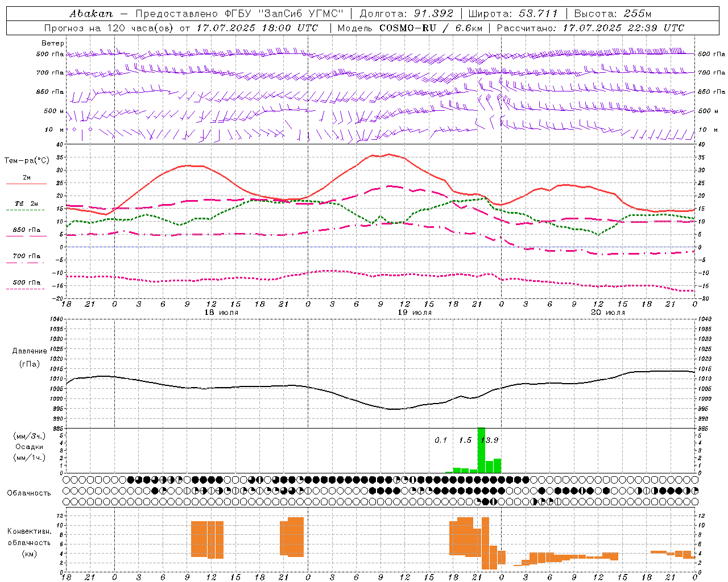Click the '700 гПа' dash-dot legend entry
The height and width of the screenshot is (582, 728).
pos(27,256)
